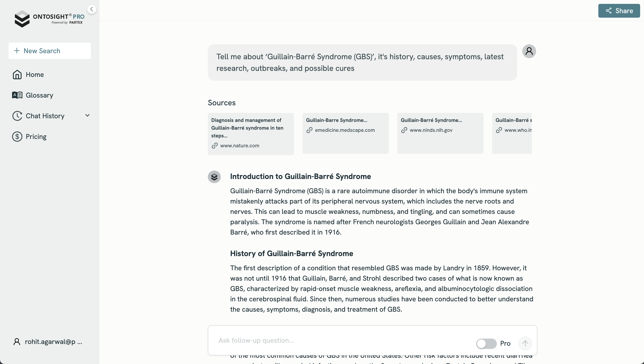
Task: Click the Share icon in the top bar
Action: coord(609,11)
